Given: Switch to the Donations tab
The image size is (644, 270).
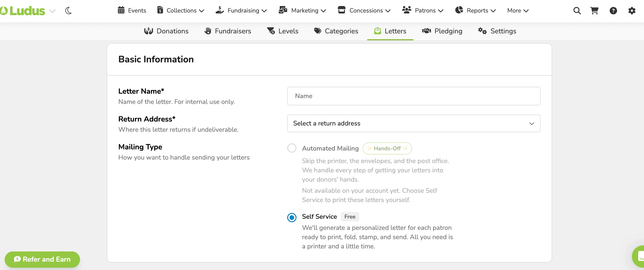Looking at the screenshot, I should click(x=166, y=31).
